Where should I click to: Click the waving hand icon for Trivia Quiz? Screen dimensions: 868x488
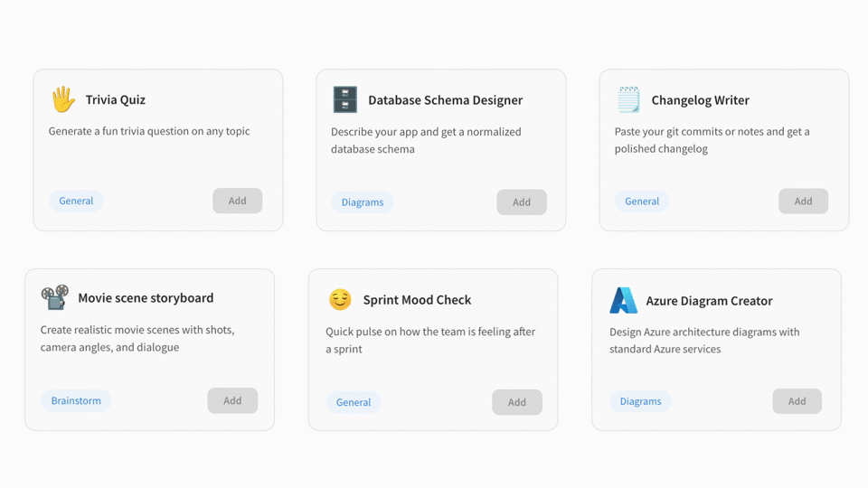[62, 99]
